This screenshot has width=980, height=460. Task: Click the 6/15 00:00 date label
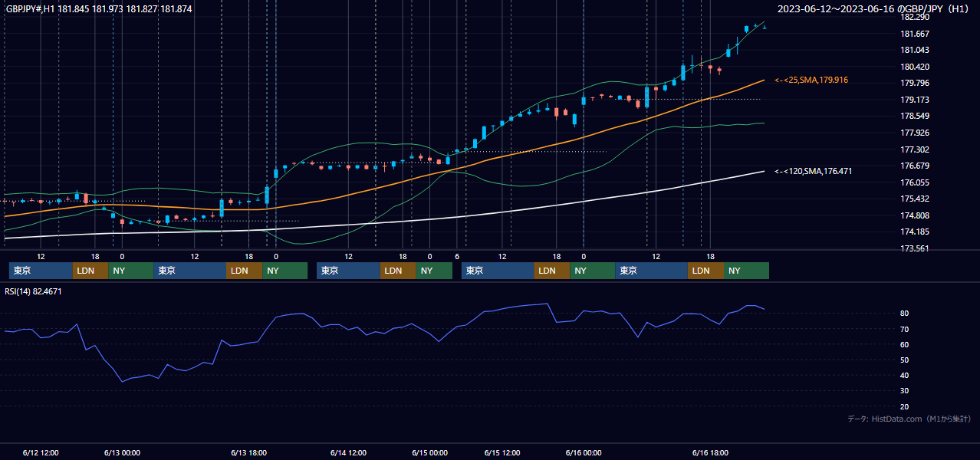tap(429, 453)
